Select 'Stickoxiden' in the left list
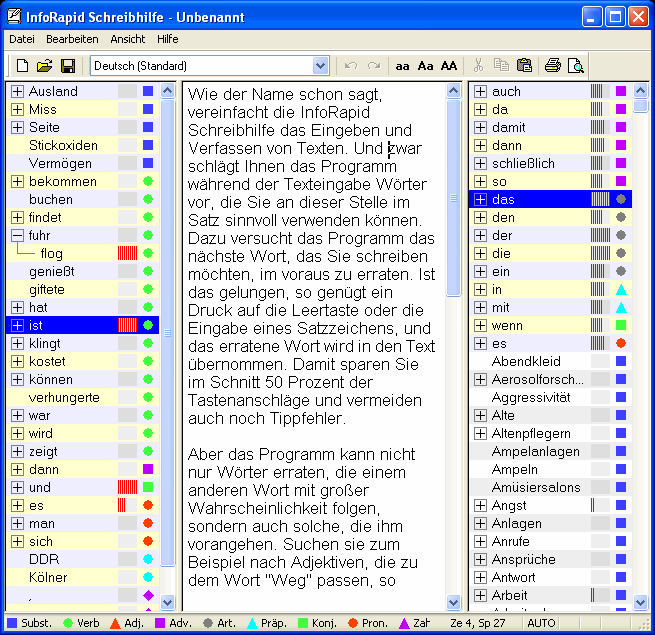 pos(63,145)
